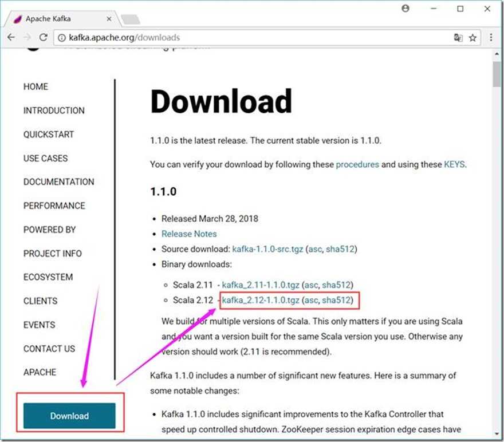Open the Chrome three-dot menu
The image size is (504, 442).
491,37
